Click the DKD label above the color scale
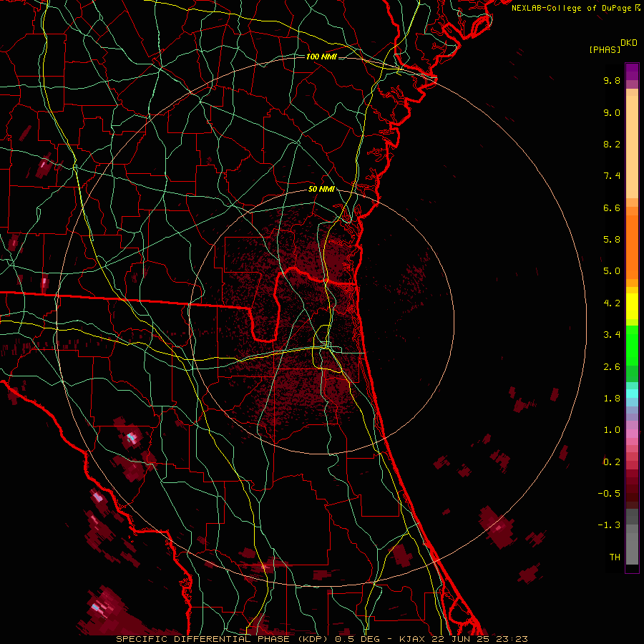Screen dimensions: 644x644 (629, 43)
